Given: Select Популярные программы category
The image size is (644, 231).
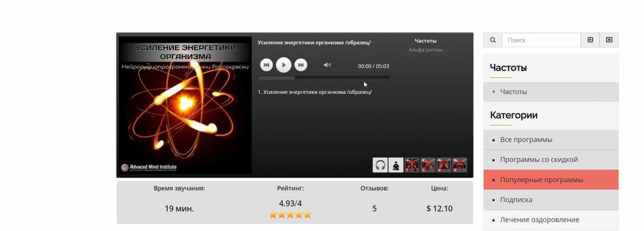Looking at the screenshot, I should pyautogui.click(x=551, y=180).
